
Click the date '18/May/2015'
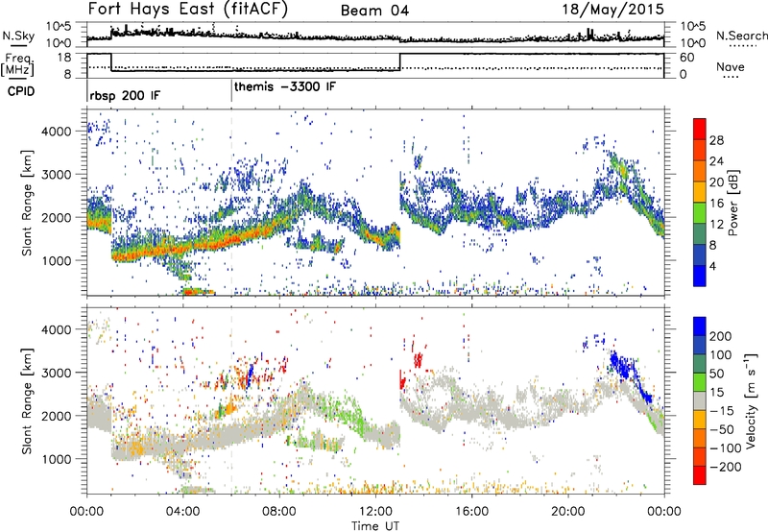click(612, 9)
